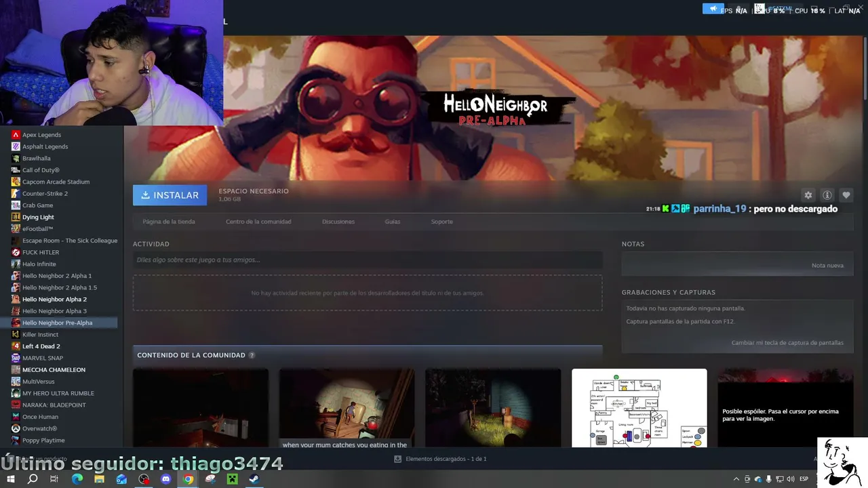Open Task View on the taskbar

click(x=54, y=479)
